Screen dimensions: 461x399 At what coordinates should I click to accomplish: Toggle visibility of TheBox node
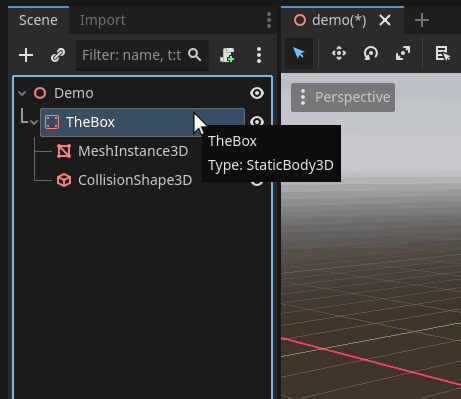pyautogui.click(x=257, y=120)
